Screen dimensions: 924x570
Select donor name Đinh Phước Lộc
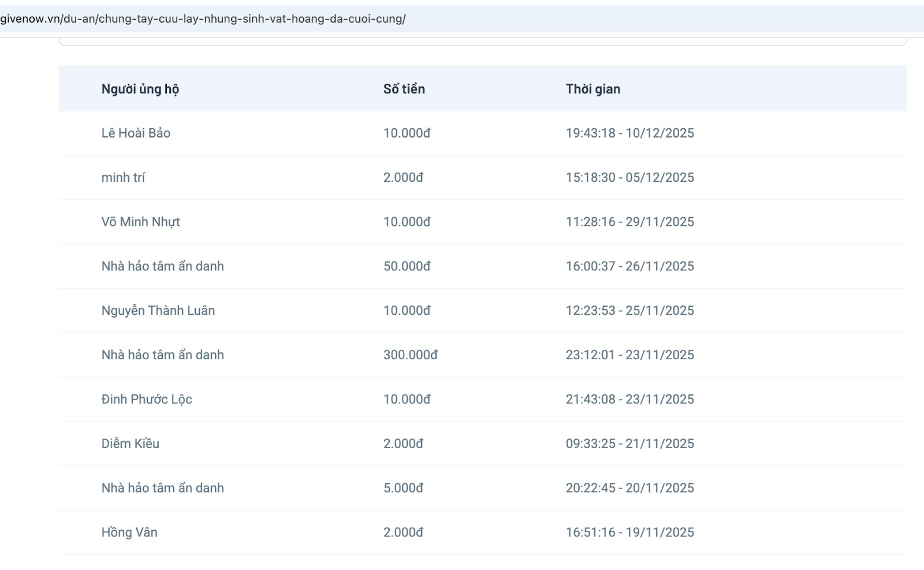[147, 400]
